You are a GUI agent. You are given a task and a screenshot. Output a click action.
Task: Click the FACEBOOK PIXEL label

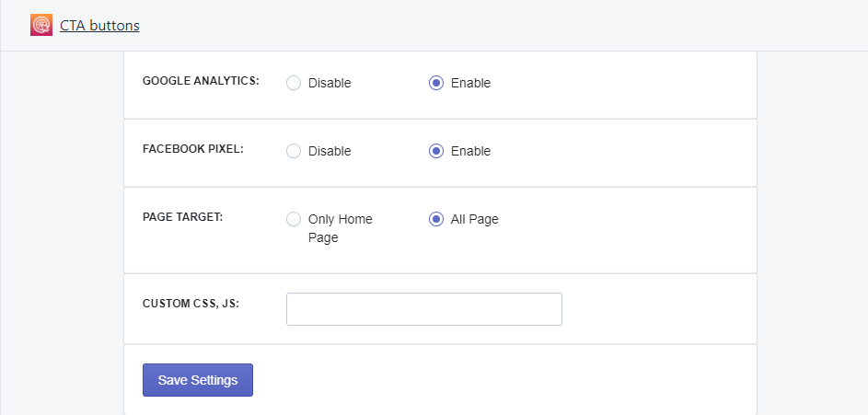pyautogui.click(x=193, y=149)
